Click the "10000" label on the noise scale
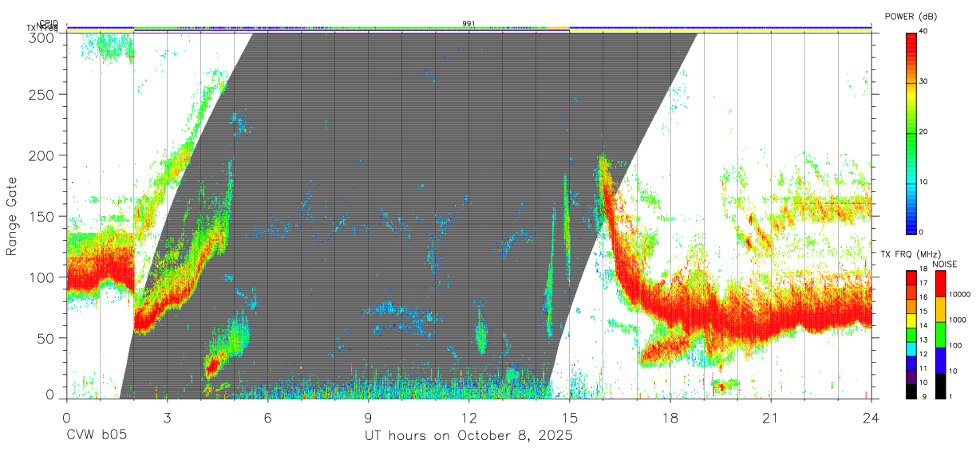Screen dimensions: 980x452 click(x=960, y=294)
